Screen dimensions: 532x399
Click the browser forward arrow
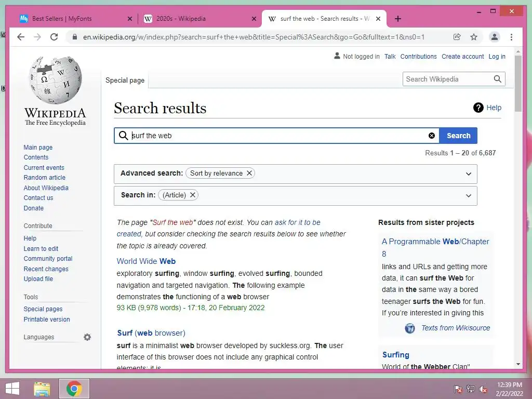[x=37, y=37]
